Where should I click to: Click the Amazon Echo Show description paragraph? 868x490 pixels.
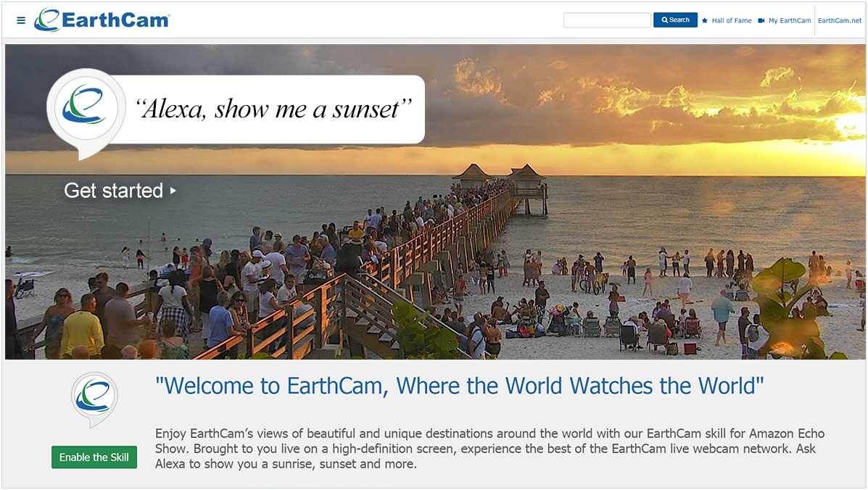tap(489, 449)
